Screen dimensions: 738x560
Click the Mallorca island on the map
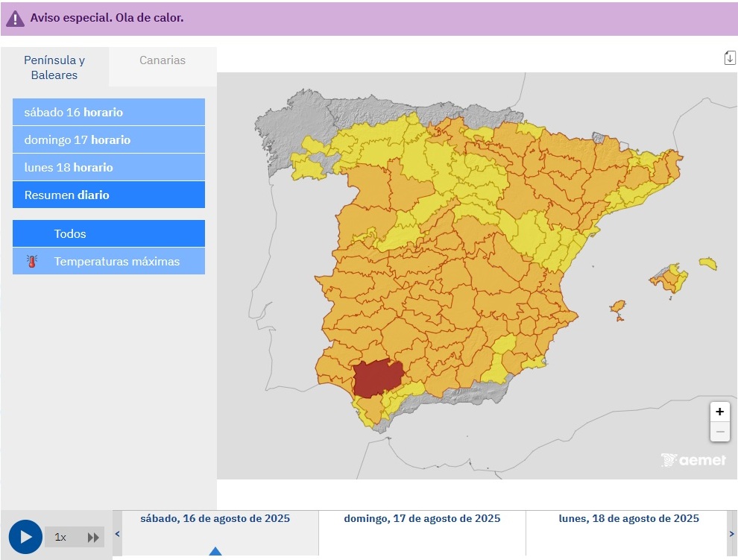pyautogui.click(x=669, y=280)
